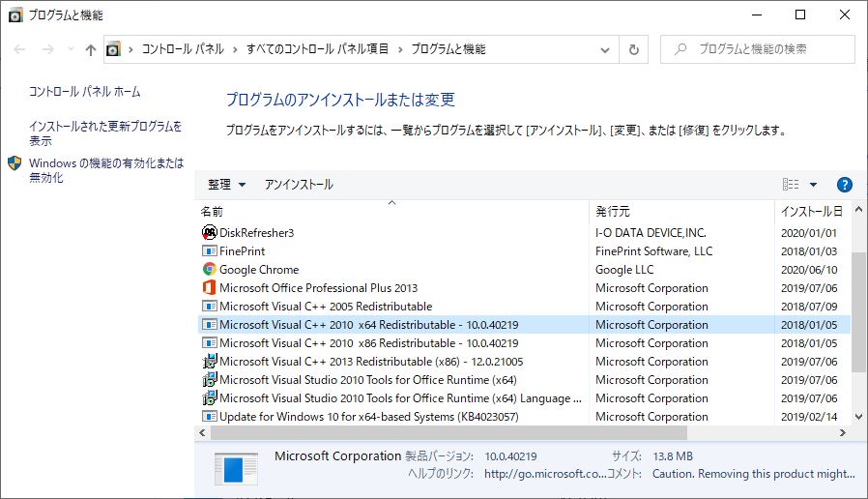
Task: Open the address bar history dropdown
Action: pyautogui.click(x=605, y=49)
